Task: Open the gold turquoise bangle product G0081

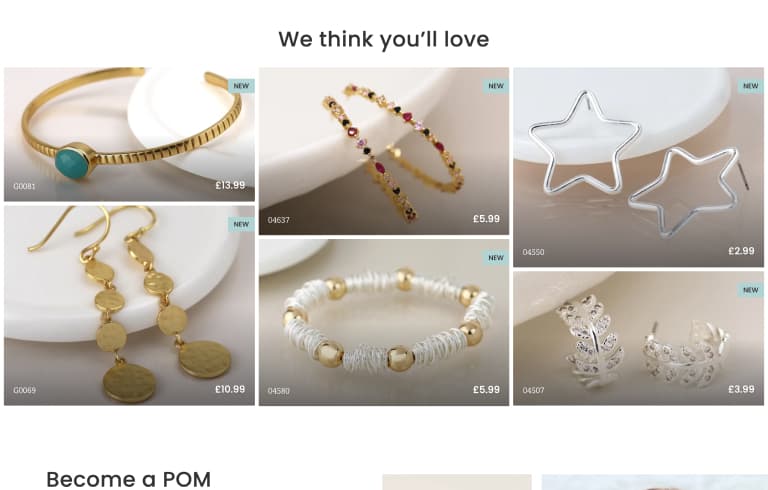Action: 129,134
